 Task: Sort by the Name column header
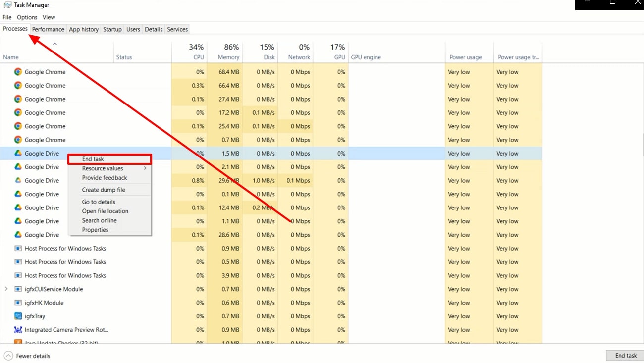(x=57, y=52)
